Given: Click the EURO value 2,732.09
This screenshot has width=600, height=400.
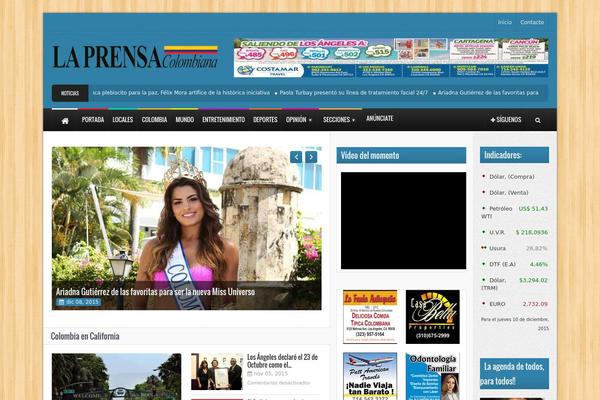Looking at the screenshot, I should [535, 304].
